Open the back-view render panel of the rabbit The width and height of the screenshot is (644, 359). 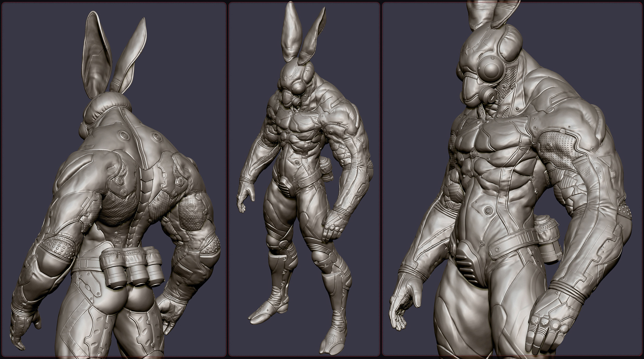pyautogui.click(x=114, y=179)
